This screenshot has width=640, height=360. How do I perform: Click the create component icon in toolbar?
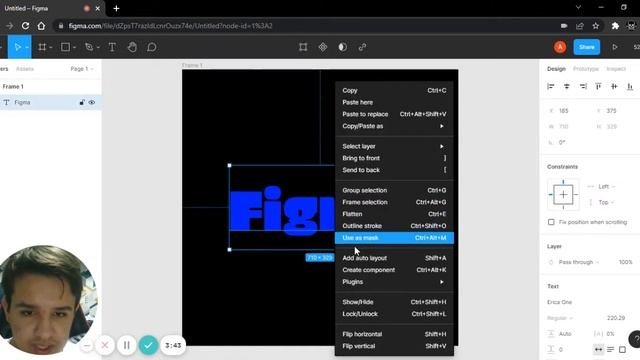(323, 47)
